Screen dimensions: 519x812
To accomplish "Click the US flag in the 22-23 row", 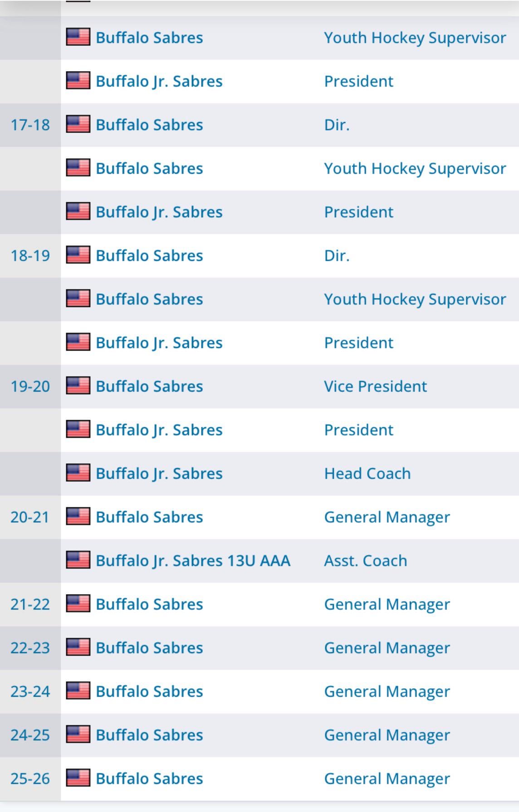I will (x=78, y=647).
